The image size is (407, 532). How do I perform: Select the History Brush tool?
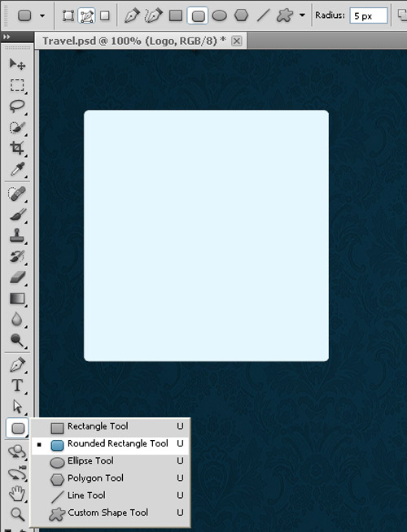coord(17,256)
